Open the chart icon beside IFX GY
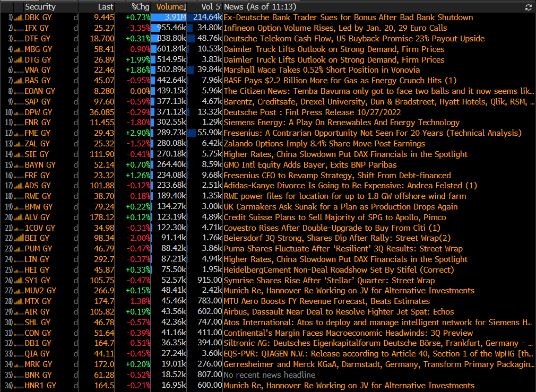The image size is (536, 392). click(19, 28)
